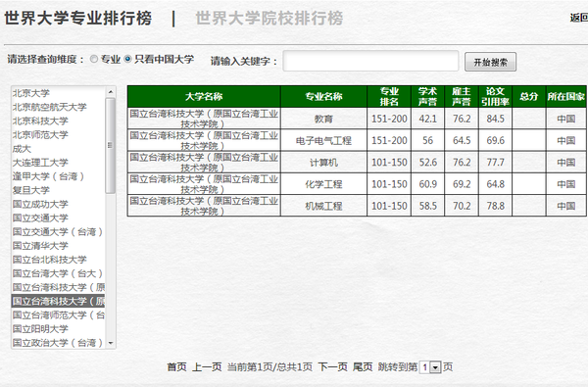Open the page jump dropdown
Screen dimensions: 588x387
tap(435, 367)
